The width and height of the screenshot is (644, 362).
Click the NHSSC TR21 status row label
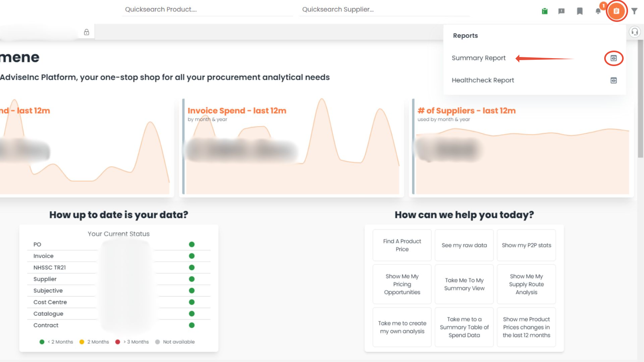click(x=50, y=268)
